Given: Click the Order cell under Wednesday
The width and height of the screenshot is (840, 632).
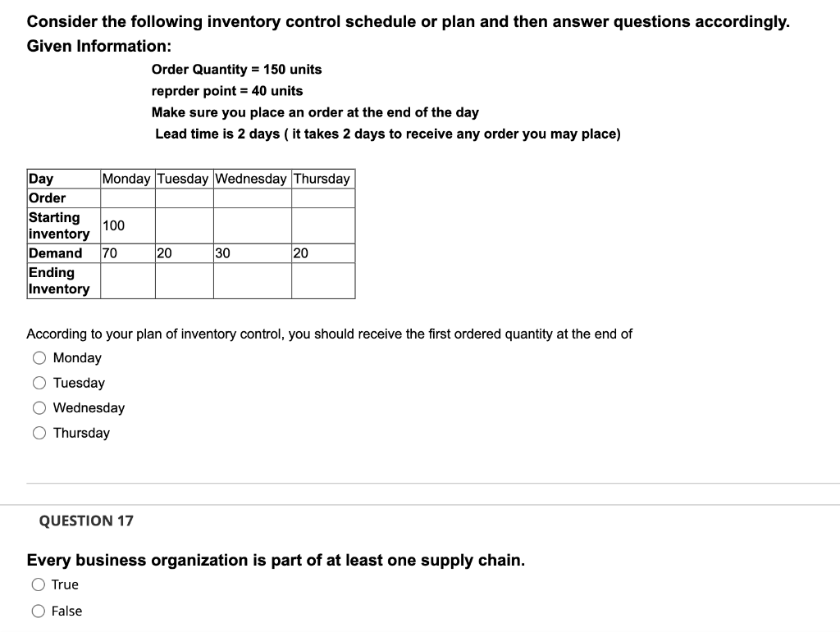Looking at the screenshot, I should tap(251, 198).
